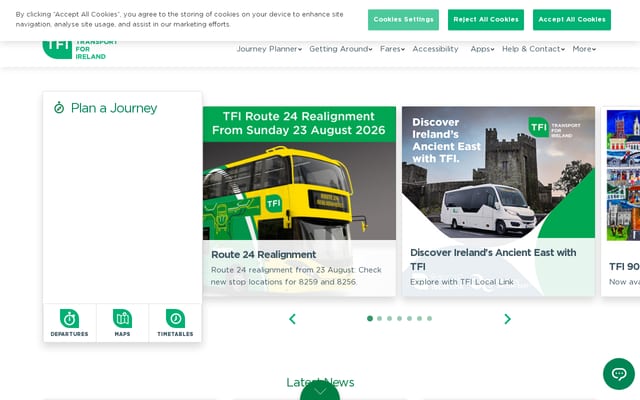This screenshot has width=640, height=400.
Task: Open the Plan a Journey heading
Action: (114, 108)
